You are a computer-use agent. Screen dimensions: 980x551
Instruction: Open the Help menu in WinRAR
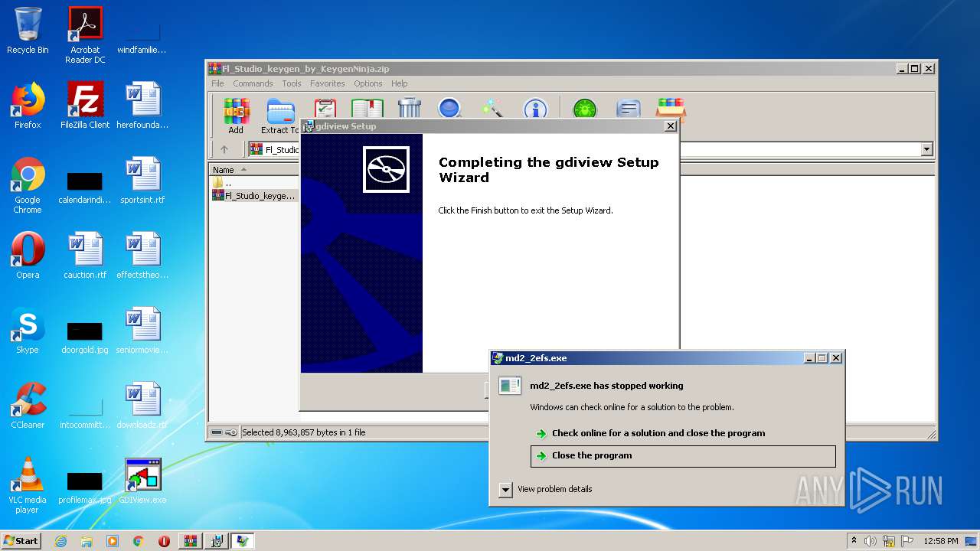(399, 83)
